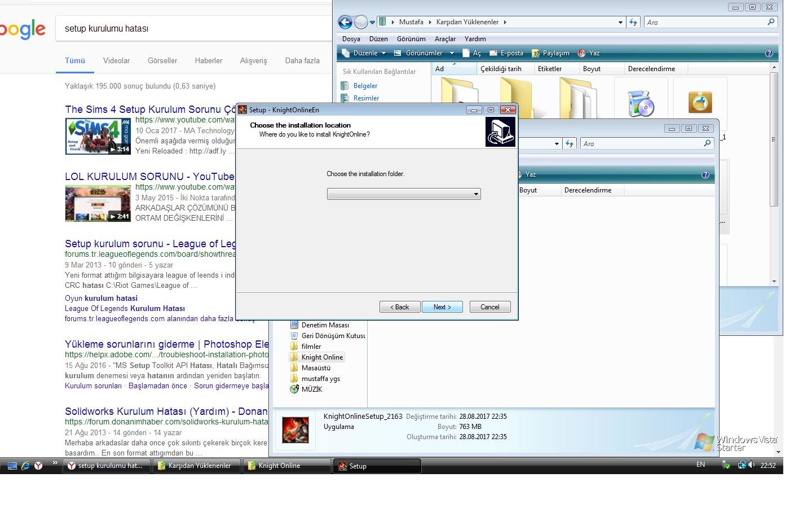Play the Sims 4 video thumbnail
The height and width of the screenshot is (508, 812).
point(98,136)
